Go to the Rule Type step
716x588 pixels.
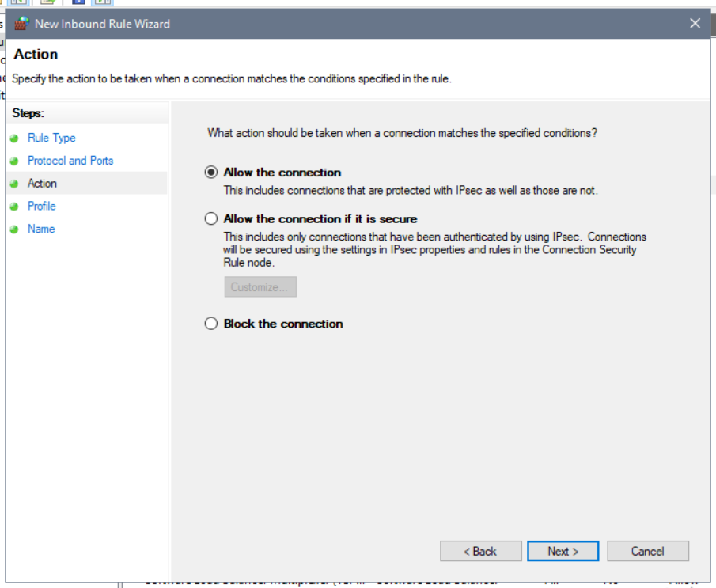click(x=51, y=138)
